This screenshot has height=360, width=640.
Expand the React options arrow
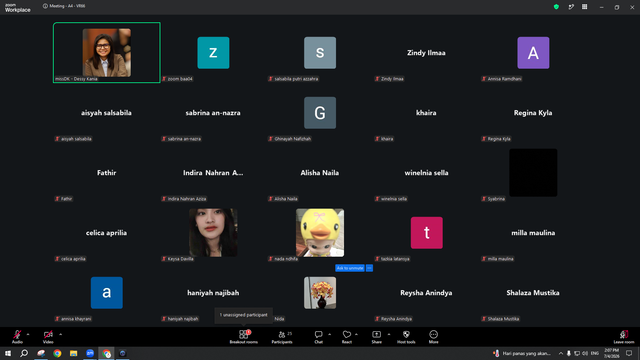pyautogui.click(x=356, y=334)
